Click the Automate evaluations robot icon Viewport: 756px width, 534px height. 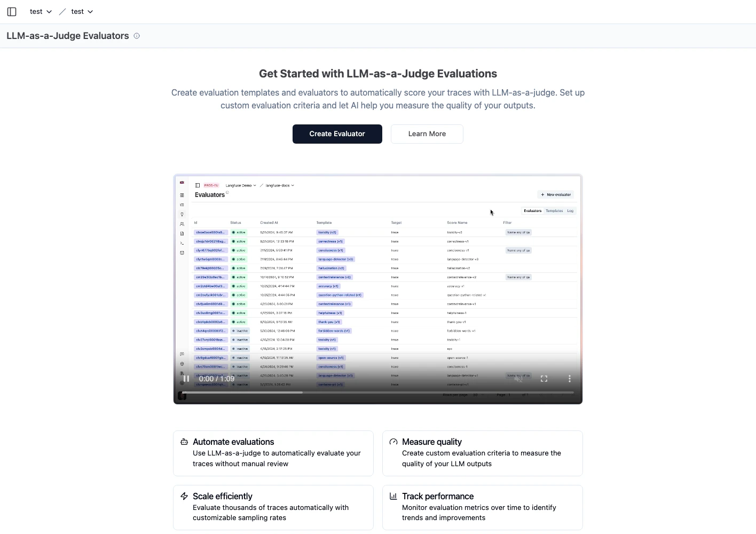point(184,442)
